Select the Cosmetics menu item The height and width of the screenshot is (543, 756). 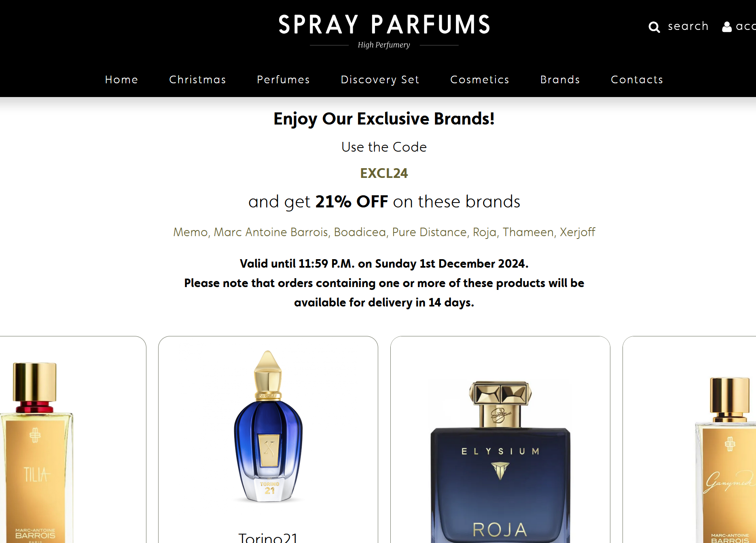[x=480, y=80]
